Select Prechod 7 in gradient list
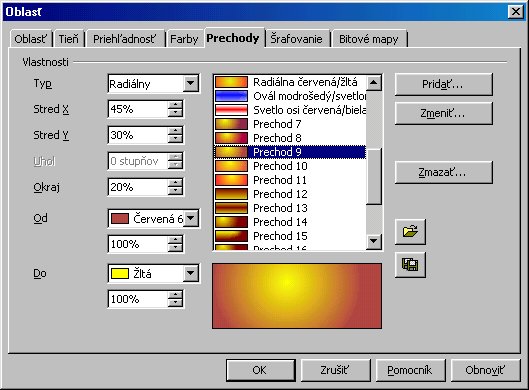Screen dimensions: 529x390 tap(290, 124)
